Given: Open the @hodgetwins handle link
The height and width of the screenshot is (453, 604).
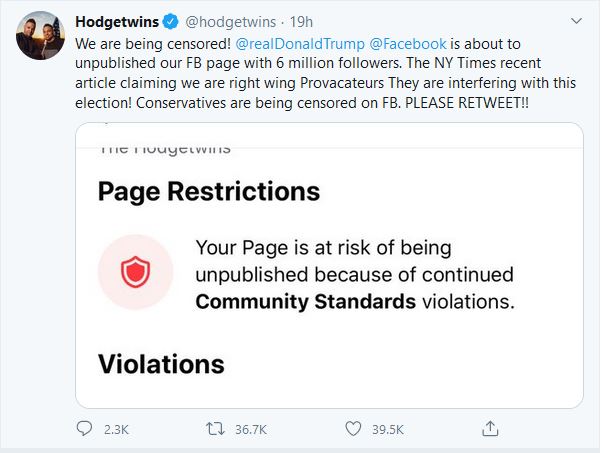Looking at the screenshot, I should (231, 22).
